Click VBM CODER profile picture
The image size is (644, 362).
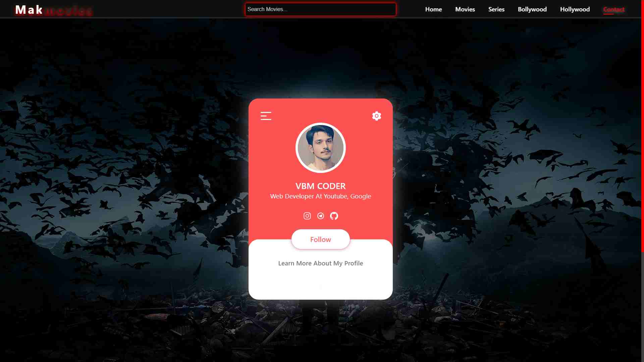click(321, 147)
